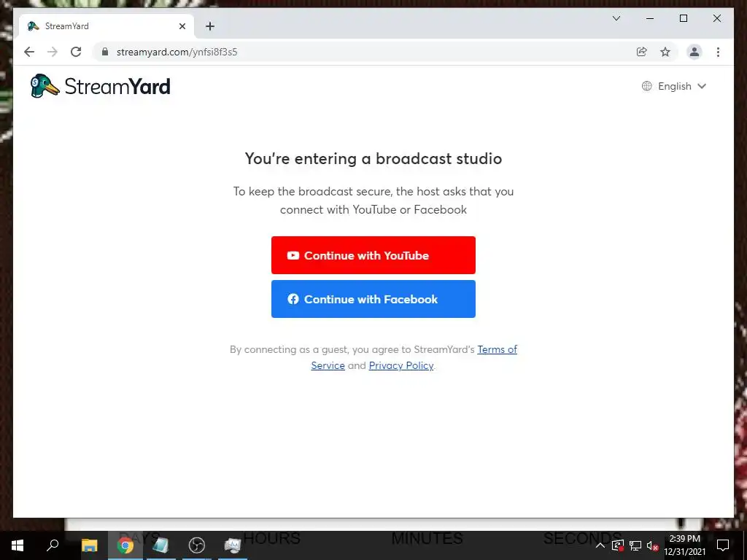This screenshot has height=560, width=747.
Task: Open the monitor app taskbar icon
Action: 233,545
